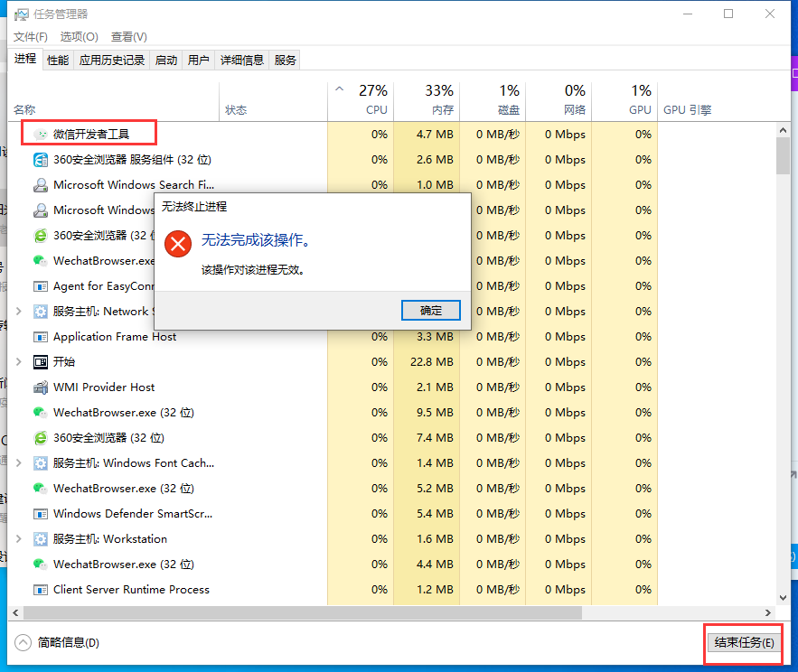This screenshot has height=672, width=798.
Task: Open the 文件(F) menu
Action: click(x=31, y=37)
